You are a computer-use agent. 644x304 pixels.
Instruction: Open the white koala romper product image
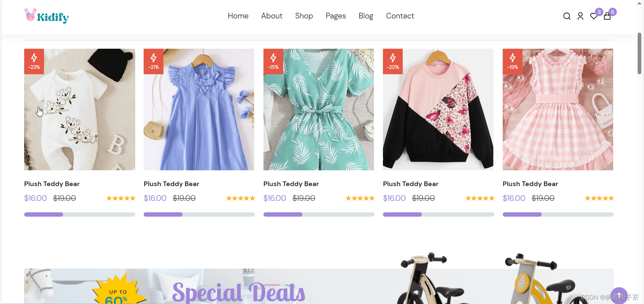(80, 110)
